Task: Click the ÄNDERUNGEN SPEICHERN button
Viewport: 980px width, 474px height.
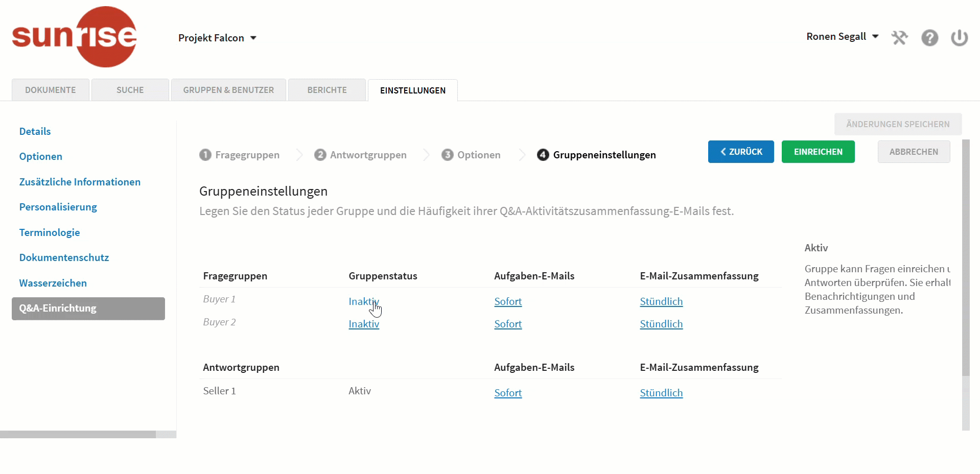Action: coord(898,124)
